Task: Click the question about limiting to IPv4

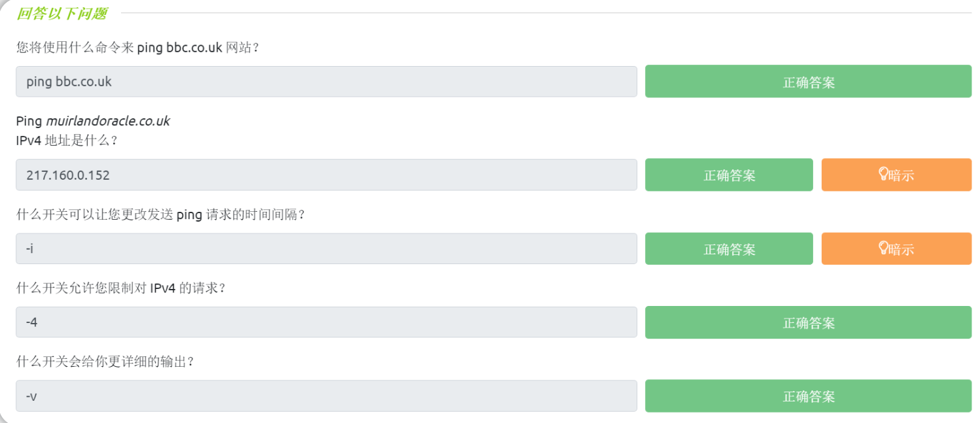Action: coord(121,288)
